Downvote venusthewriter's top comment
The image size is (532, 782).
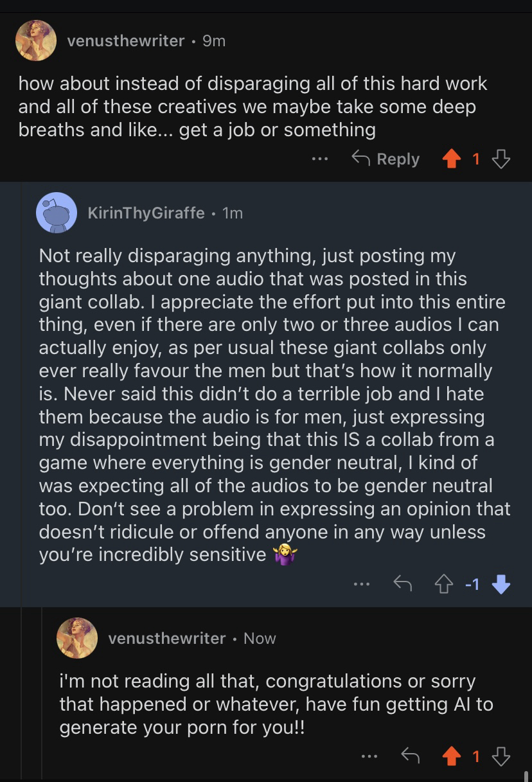tap(501, 159)
